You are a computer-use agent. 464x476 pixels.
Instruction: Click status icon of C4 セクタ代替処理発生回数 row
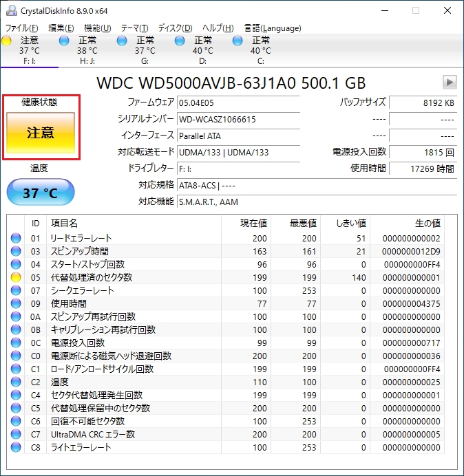click(16, 395)
